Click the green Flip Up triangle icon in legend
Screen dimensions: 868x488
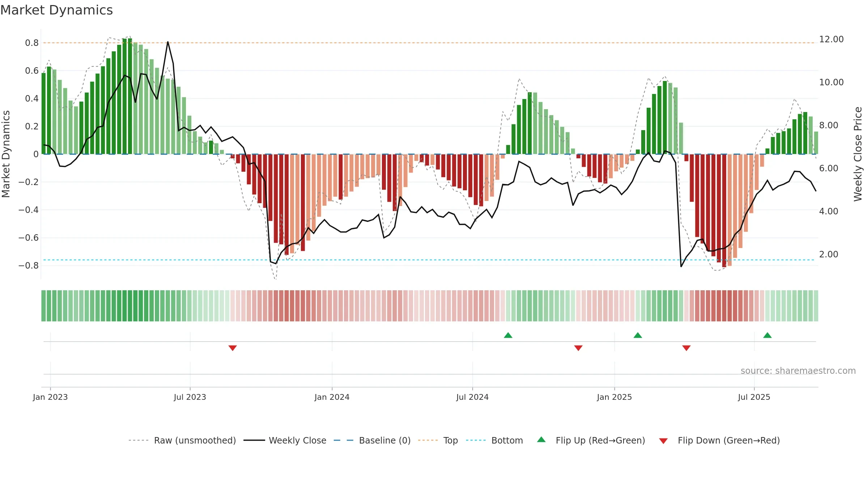click(541, 440)
